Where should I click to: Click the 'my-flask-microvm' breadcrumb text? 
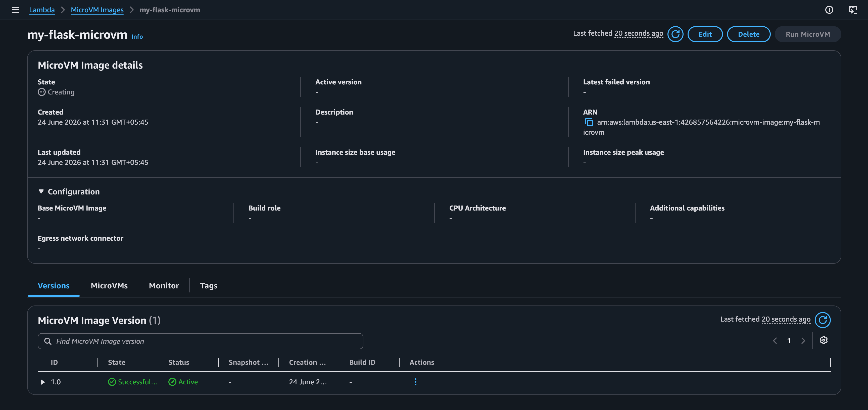170,10
